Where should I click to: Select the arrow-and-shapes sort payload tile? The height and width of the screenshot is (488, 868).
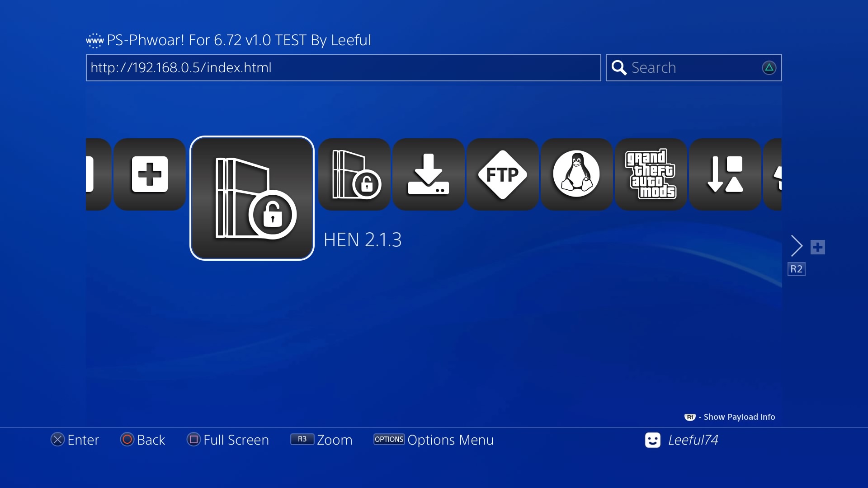point(725,174)
